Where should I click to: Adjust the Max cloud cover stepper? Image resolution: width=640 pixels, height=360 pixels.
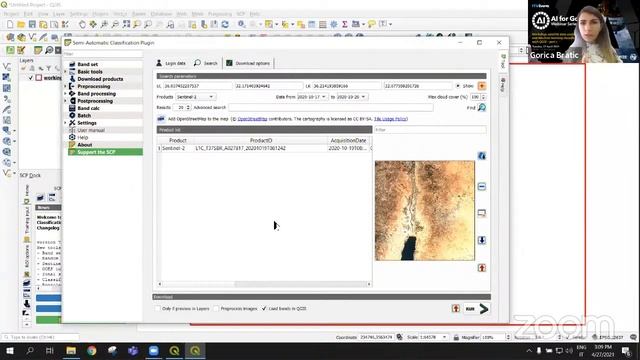484,97
